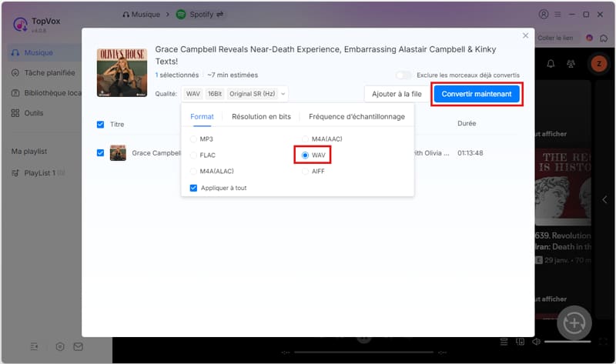Click the round add-to-convert floating button
The height and width of the screenshot is (364, 616).
(573, 323)
